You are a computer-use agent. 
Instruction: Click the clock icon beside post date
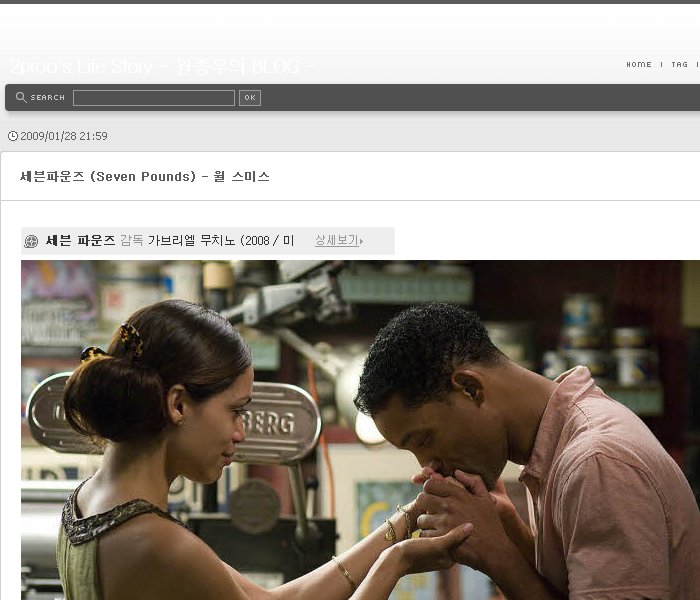pos(13,136)
